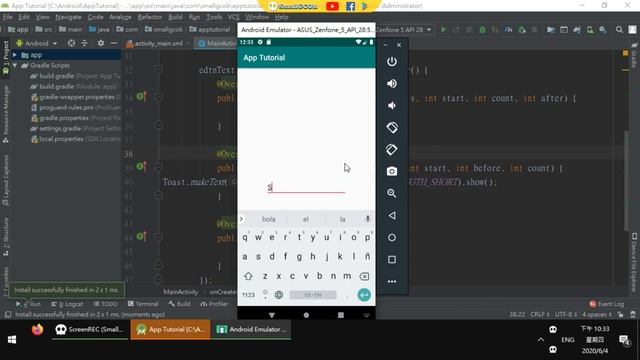
Task: Open extended controls three-dot menu
Action: click(392, 282)
